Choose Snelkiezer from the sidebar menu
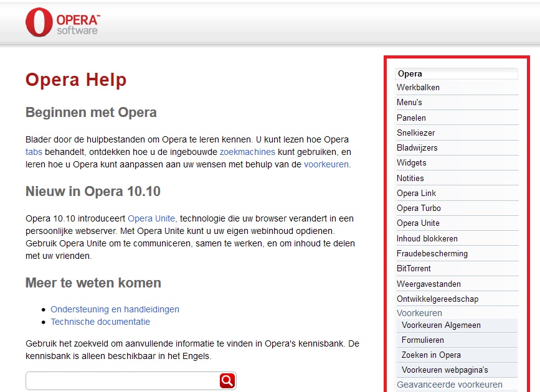Viewport: 540px width, 392px height. pyautogui.click(x=415, y=133)
